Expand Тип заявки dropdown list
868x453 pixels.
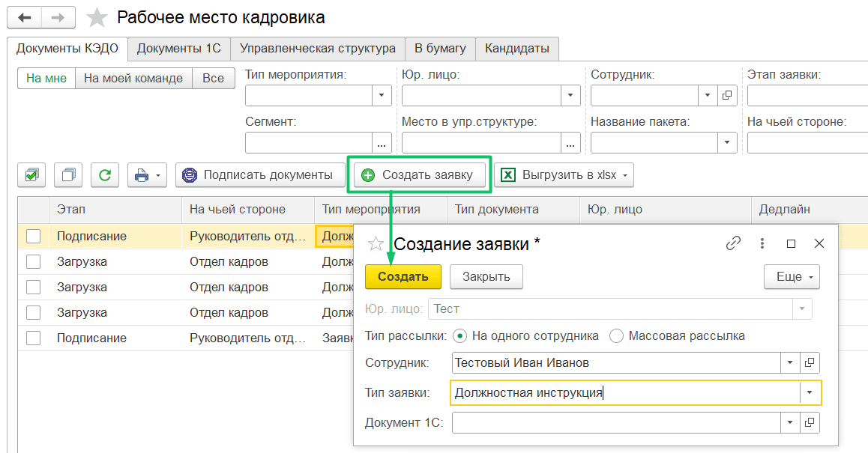[x=810, y=392]
